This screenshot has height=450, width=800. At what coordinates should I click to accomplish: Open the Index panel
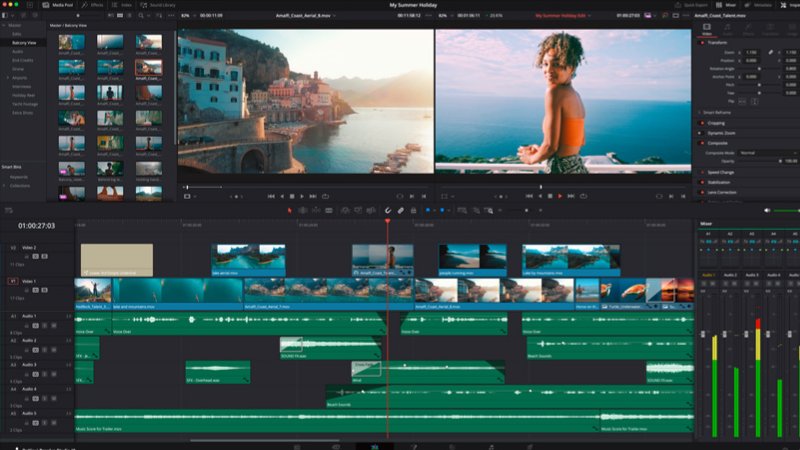122,5
